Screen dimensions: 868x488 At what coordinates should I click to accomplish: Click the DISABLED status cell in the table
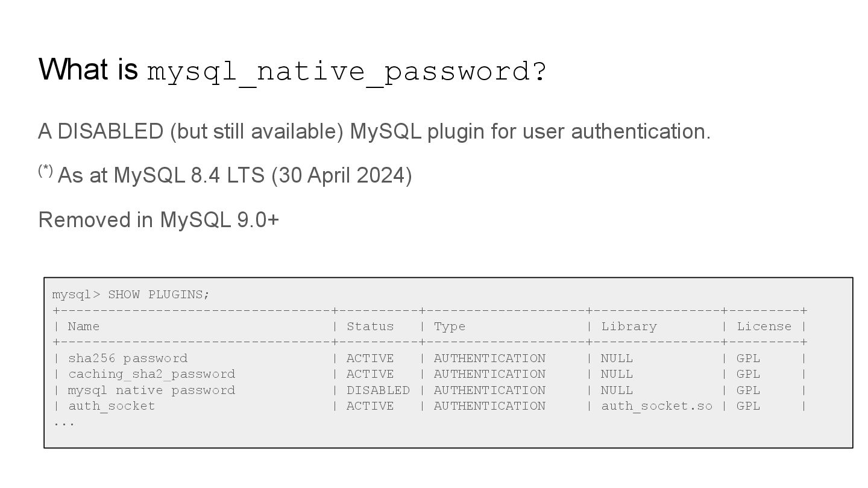click(x=378, y=390)
